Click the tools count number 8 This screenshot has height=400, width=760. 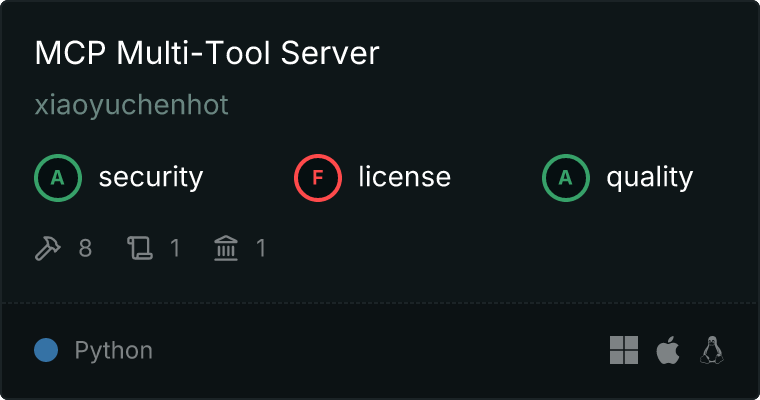point(85,248)
